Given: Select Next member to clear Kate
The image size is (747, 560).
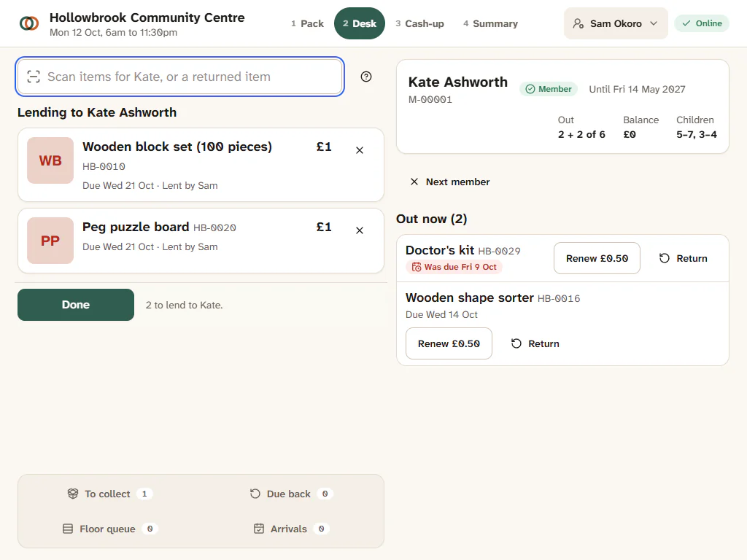Looking at the screenshot, I should [449, 182].
